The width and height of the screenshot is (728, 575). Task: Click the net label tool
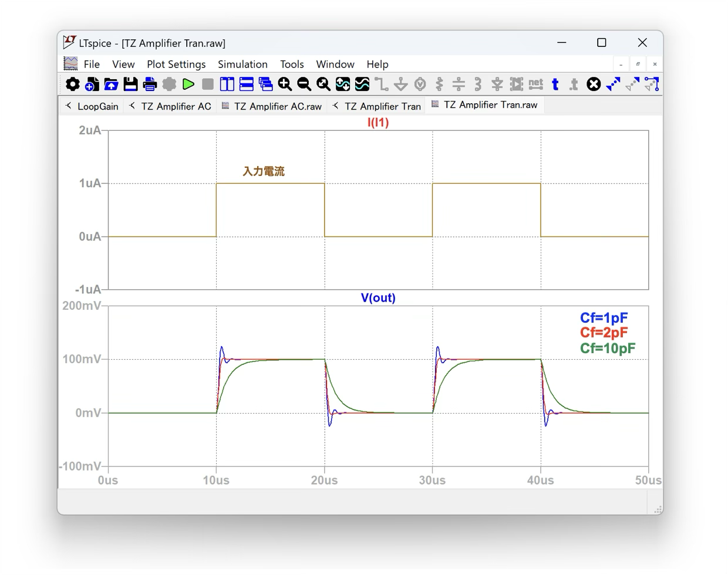pyautogui.click(x=536, y=84)
